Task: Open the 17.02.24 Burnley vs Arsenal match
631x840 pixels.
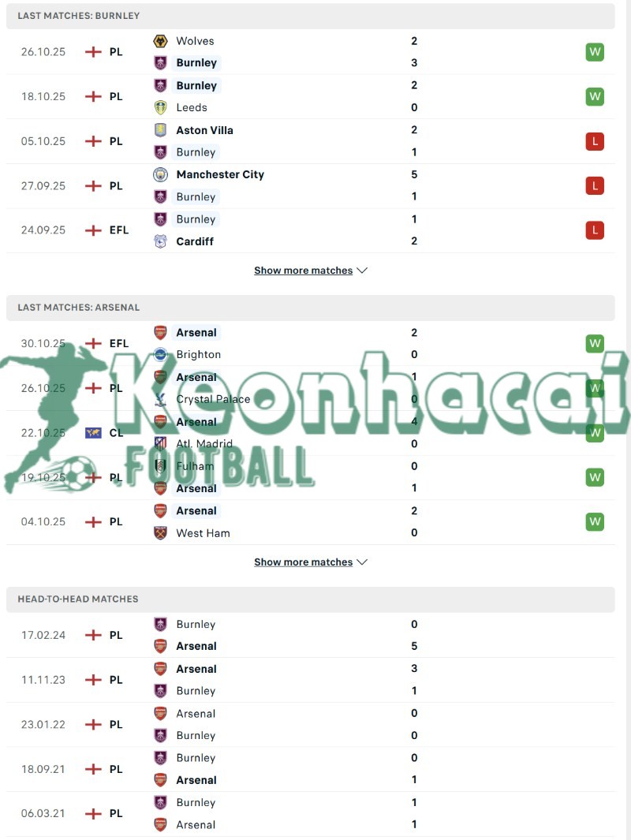Action: pos(315,635)
